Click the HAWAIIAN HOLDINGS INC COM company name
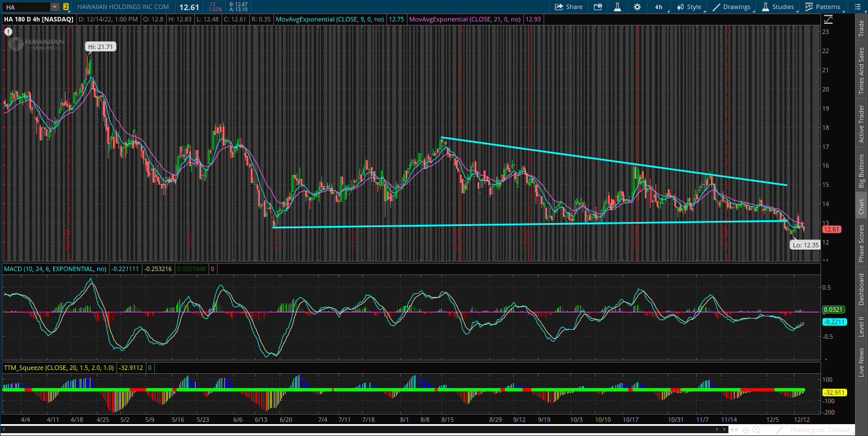Image resolution: width=868 pixels, height=436 pixels. pos(123,7)
